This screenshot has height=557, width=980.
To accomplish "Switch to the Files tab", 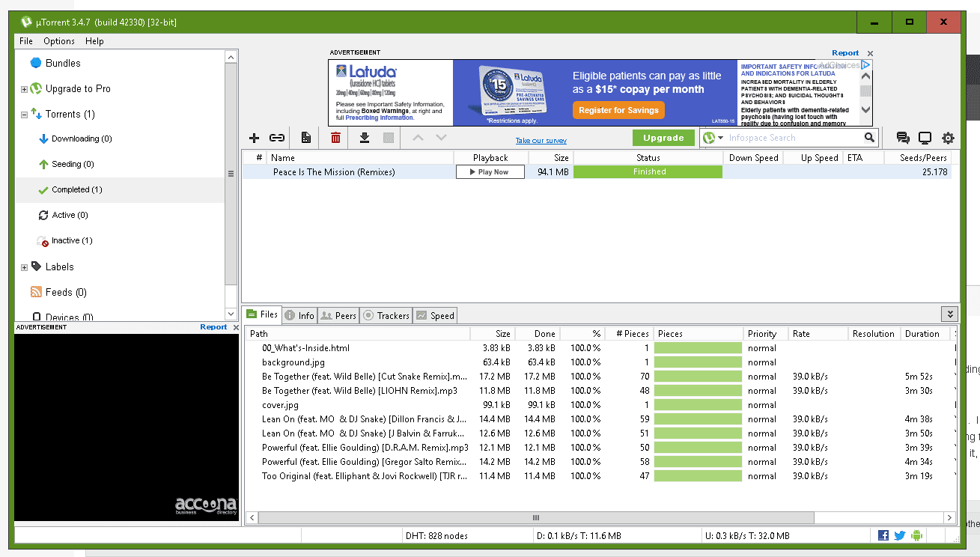I will (262, 315).
